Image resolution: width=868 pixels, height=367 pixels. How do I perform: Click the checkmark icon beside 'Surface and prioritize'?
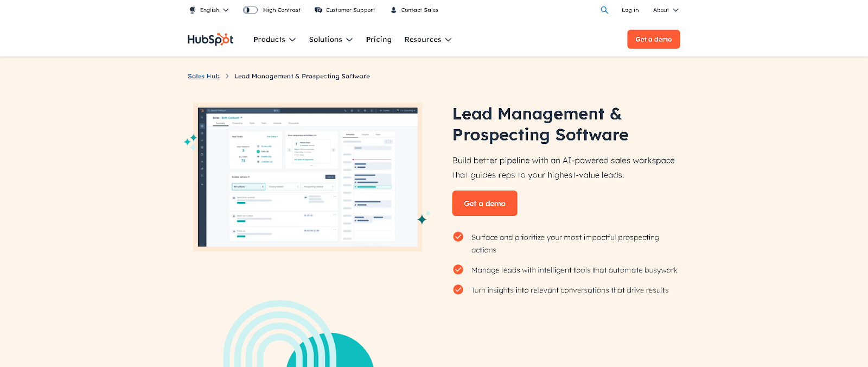pyautogui.click(x=458, y=237)
